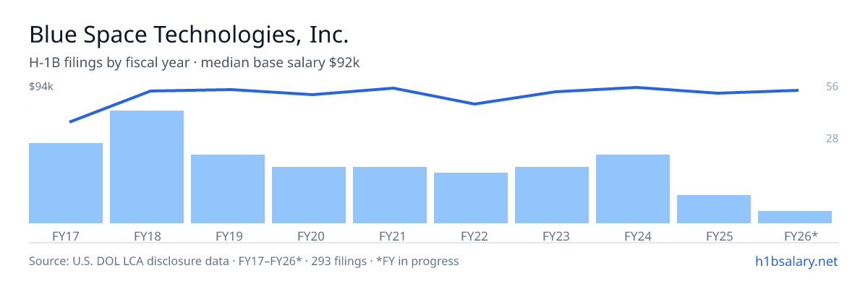Select the FY23 filings bar
Viewport: 868px width, 289px height.
(552, 195)
